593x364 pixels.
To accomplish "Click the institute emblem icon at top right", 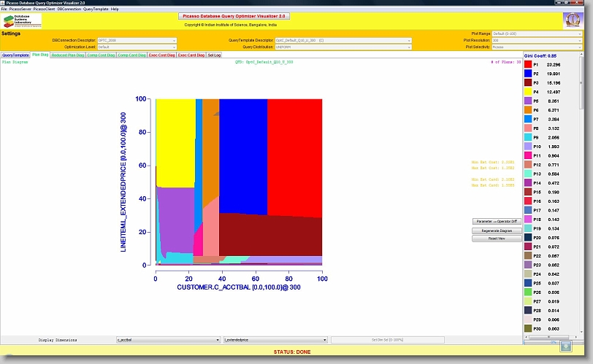I will click(573, 20).
